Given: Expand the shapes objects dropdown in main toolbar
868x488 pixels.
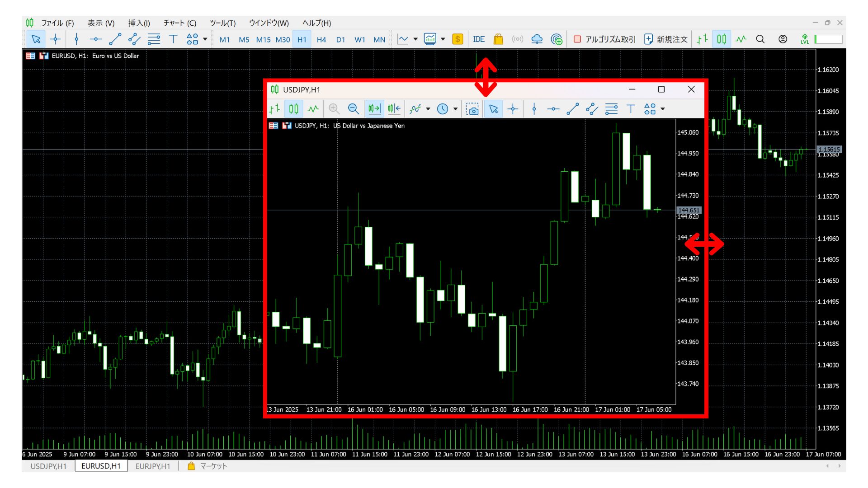Looking at the screenshot, I should (205, 39).
